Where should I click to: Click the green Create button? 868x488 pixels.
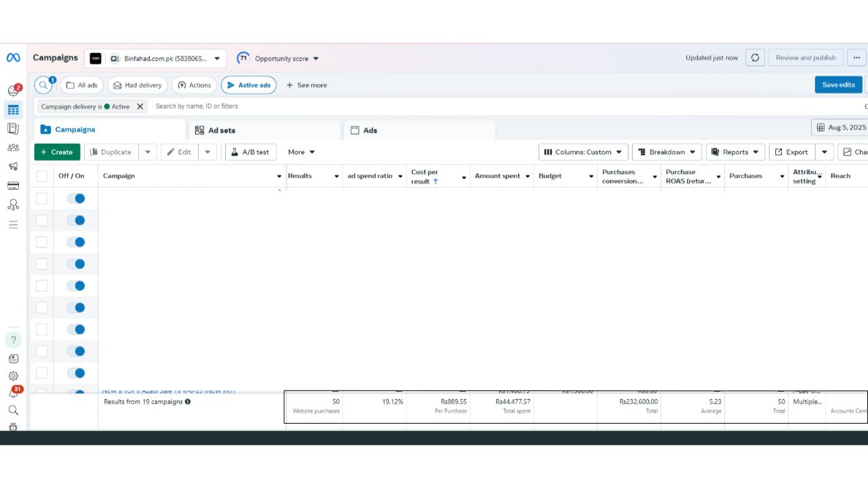point(57,152)
